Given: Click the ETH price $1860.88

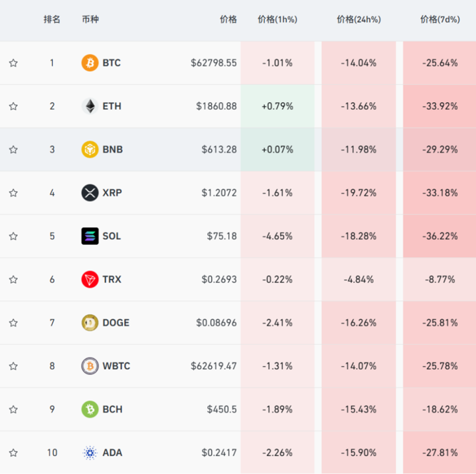Looking at the screenshot, I should tap(216, 106).
